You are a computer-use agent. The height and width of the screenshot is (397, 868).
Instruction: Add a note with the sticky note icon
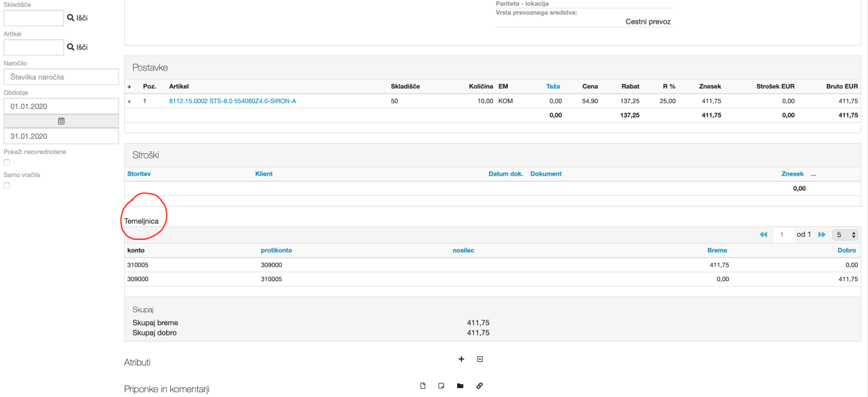point(441,386)
